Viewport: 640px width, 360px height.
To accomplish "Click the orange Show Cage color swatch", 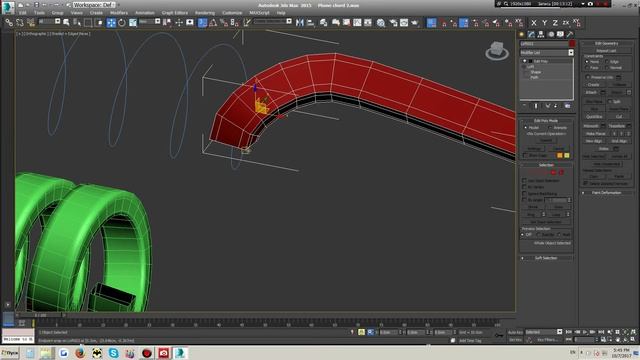I will pos(560,156).
